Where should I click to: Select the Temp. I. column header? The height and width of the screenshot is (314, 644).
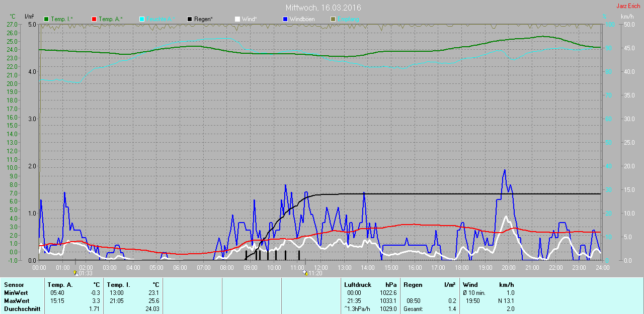pyautogui.click(x=118, y=285)
